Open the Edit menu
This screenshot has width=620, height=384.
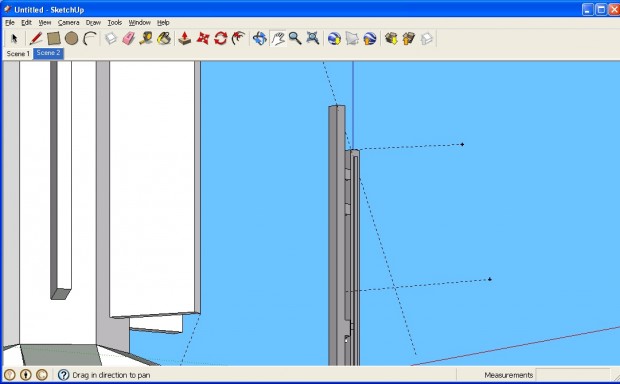[x=26, y=23]
